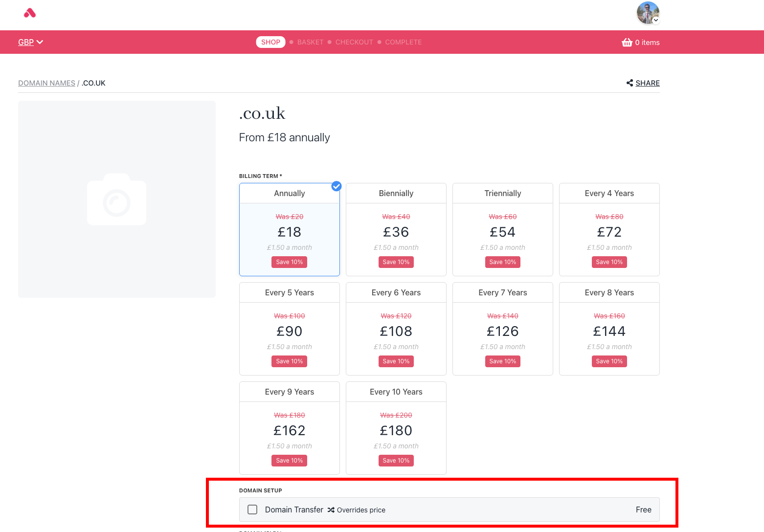Click the .CO.UK breadcrumb text
This screenshot has width=764, height=532.
tap(93, 83)
